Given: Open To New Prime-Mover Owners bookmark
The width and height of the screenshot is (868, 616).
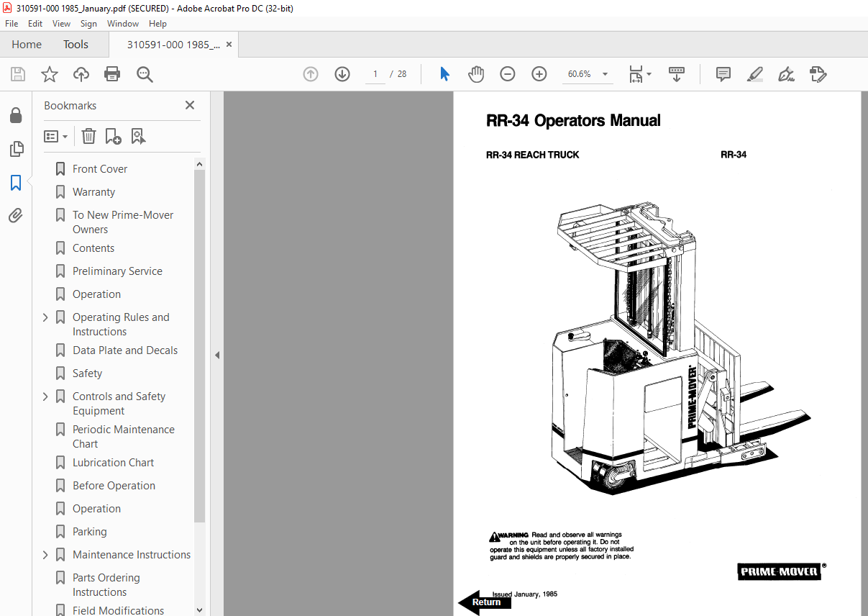Looking at the screenshot, I should pyautogui.click(x=123, y=222).
